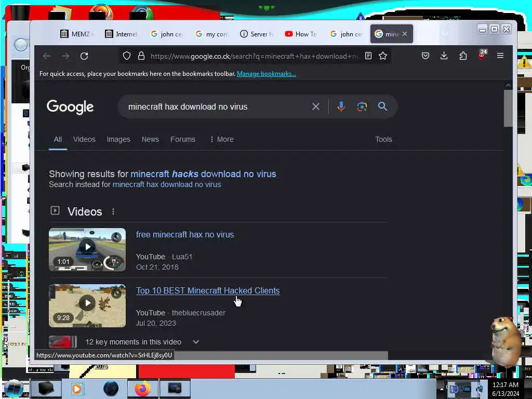The image size is (532, 399).
Task: Bookmark this page with the star icon
Action: click(x=383, y=56)
